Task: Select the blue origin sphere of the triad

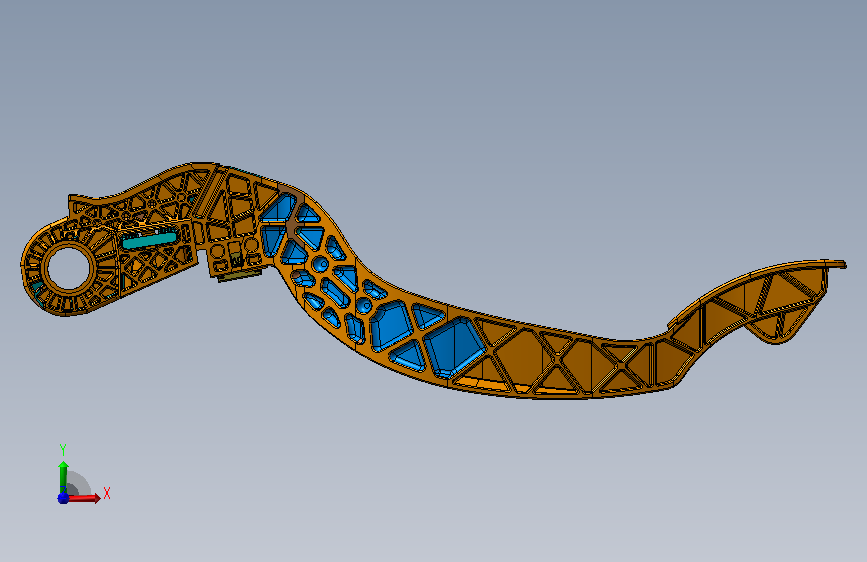Action: (x=63, y=498)
